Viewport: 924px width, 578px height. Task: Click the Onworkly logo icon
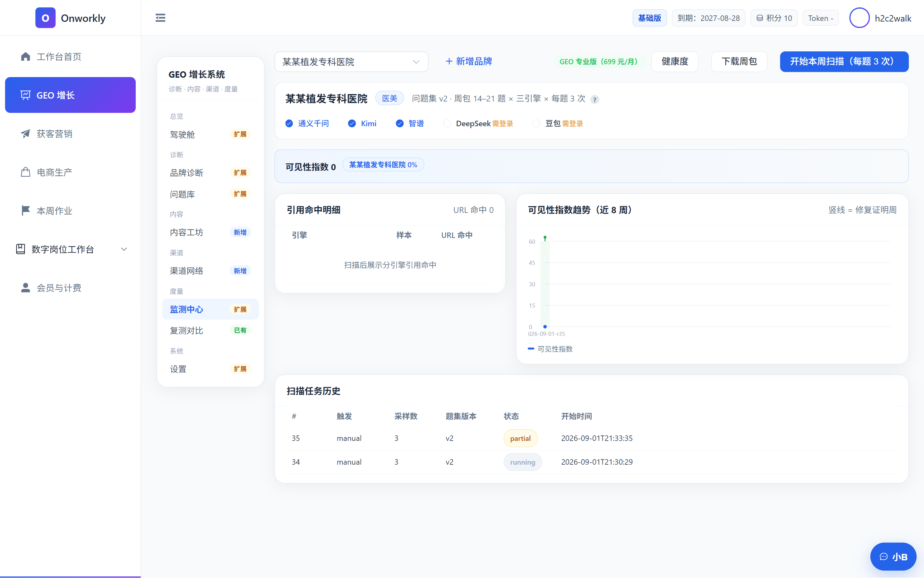point(45,18)
